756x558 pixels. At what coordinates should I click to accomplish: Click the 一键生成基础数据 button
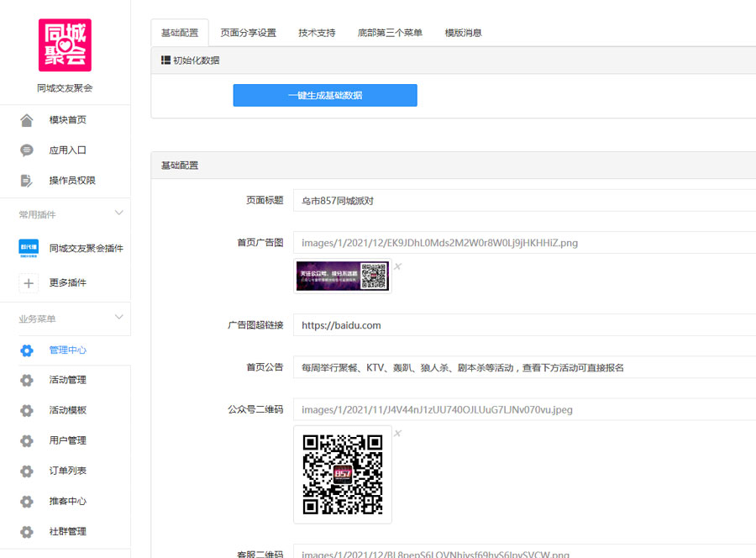pos(325,96)
